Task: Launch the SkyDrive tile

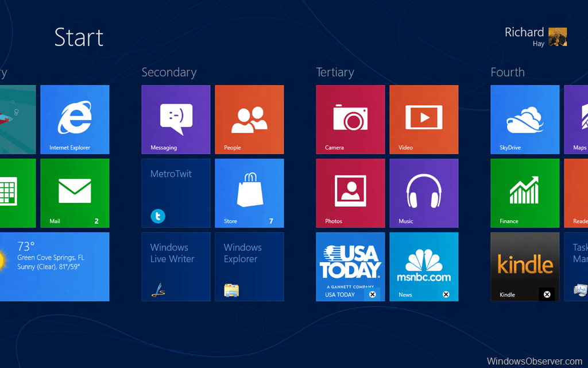Action: 525,120
